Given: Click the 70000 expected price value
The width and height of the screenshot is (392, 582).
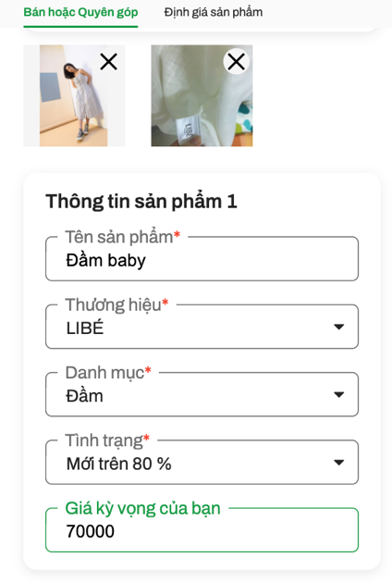Looking at the screenshot, I should point(90,531).
